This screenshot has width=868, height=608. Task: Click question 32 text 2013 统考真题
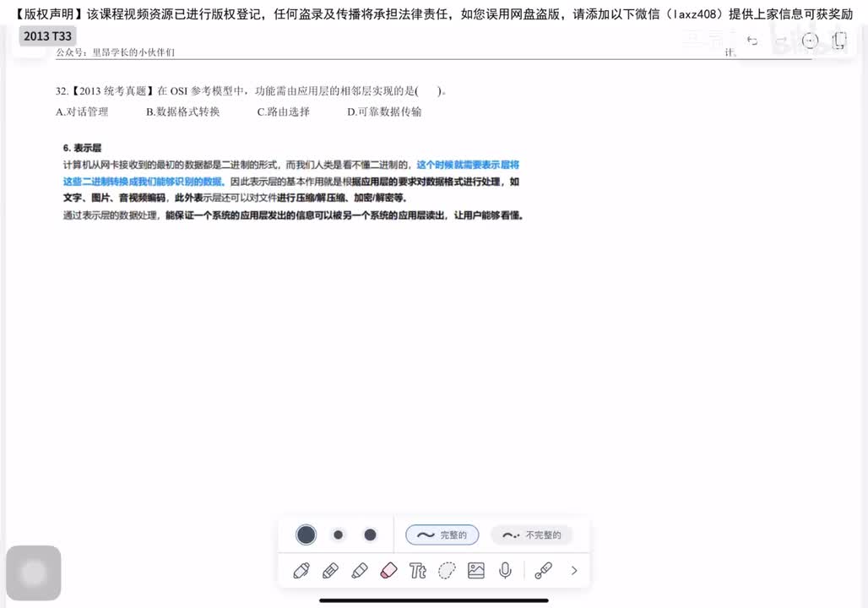coord(113,91)
